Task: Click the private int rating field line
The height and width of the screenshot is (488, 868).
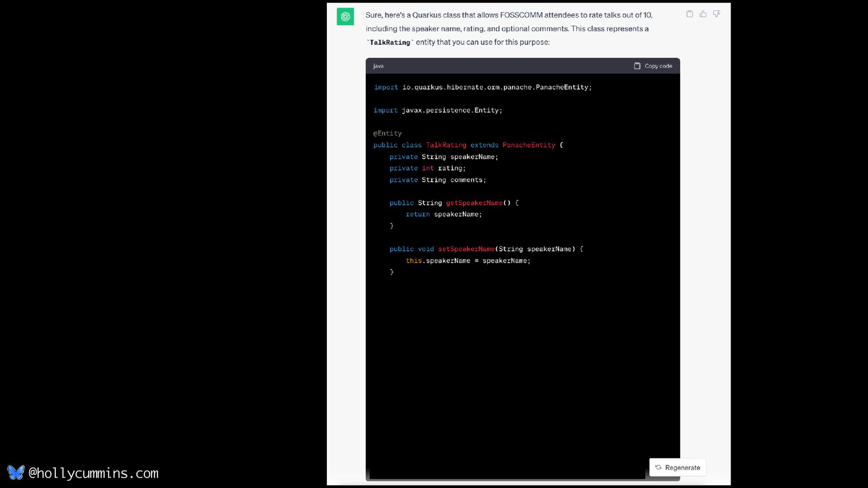Action: click(x=427, y=168)
